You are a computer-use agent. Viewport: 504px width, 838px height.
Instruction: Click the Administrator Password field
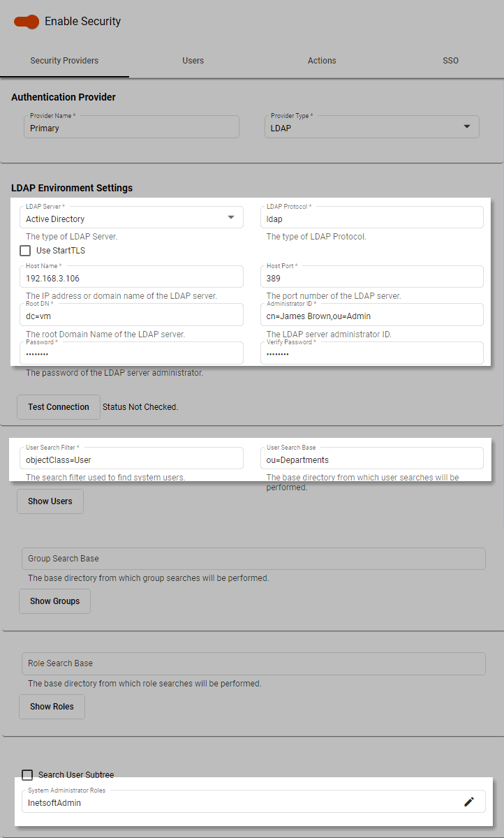pos(131,353)
